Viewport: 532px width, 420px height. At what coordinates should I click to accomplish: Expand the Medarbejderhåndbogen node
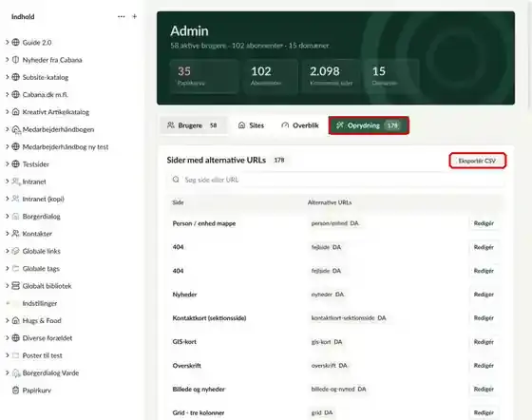coord(8,129)
